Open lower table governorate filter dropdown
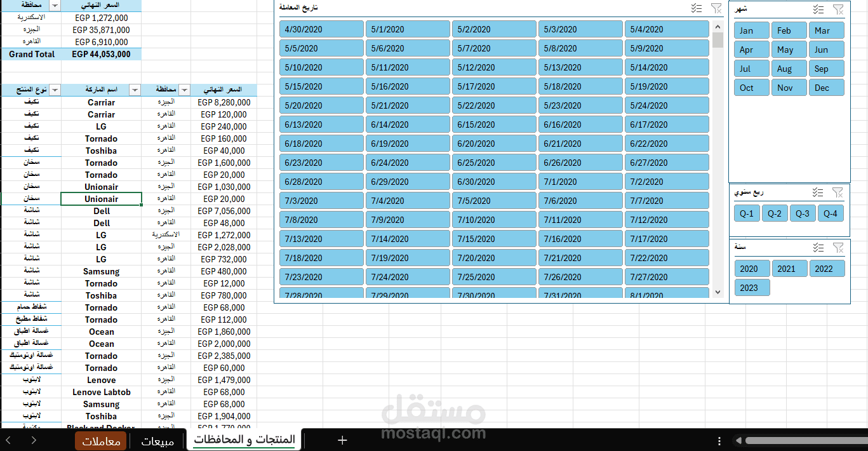This screenshot has height=451, width=868. 184,90
